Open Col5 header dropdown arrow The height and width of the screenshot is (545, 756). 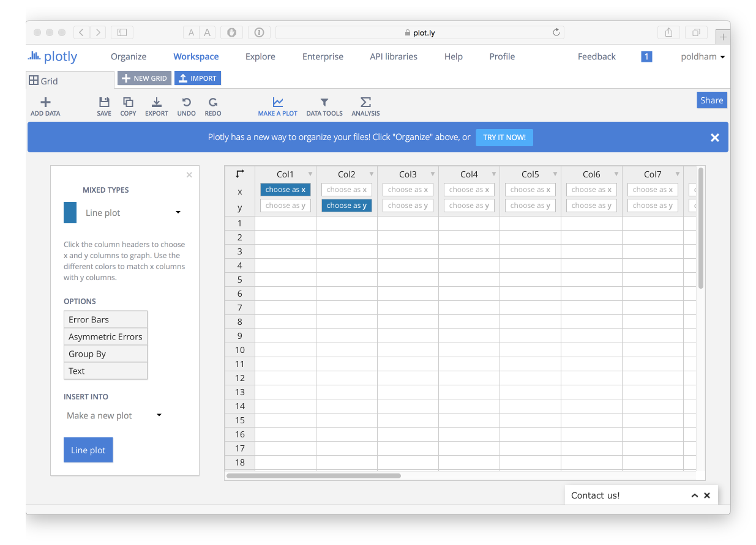pyautogui.click(x=555, y=174)
